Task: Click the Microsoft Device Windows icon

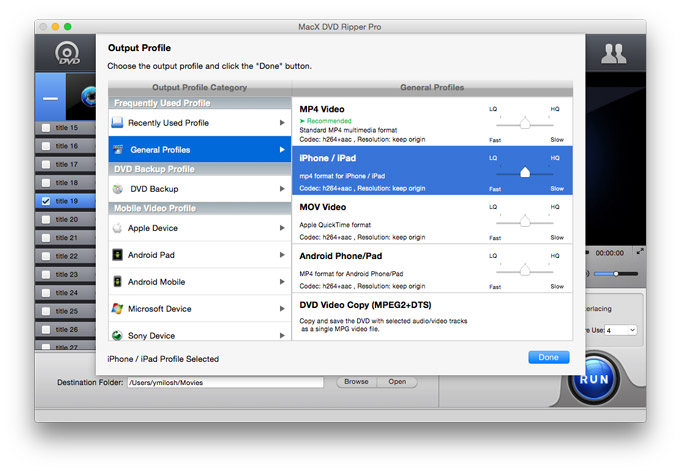Action: [118, 309]
